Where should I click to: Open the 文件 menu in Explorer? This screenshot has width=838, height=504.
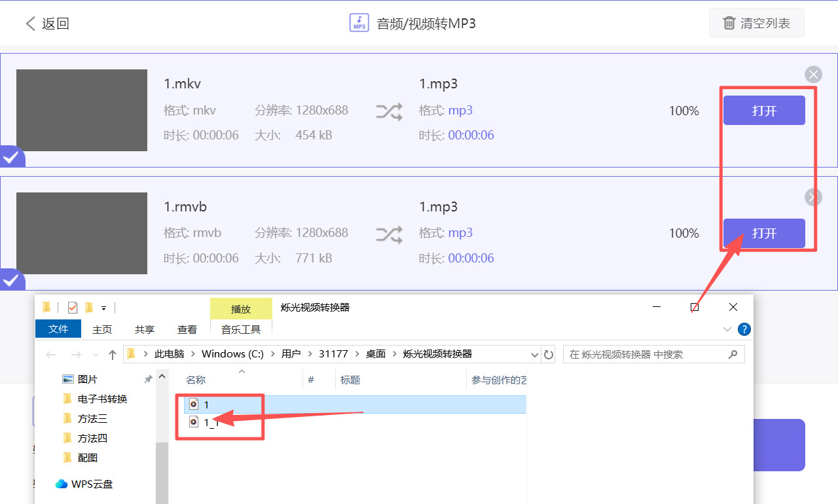(x=58, y=329)
